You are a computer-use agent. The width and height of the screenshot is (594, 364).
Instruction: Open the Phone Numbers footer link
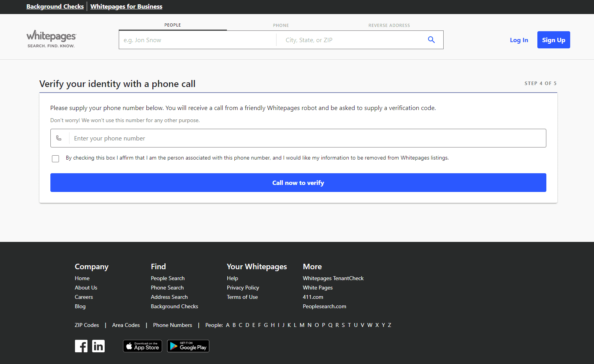[173, 325]
